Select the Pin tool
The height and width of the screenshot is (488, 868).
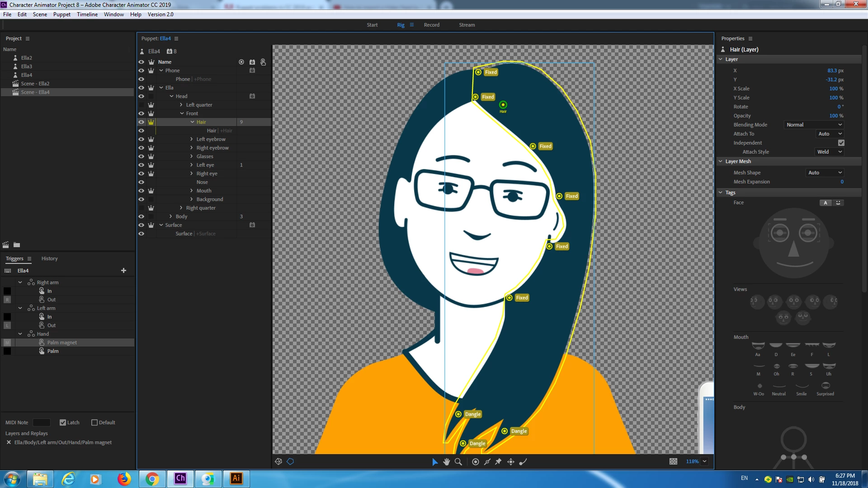click(499, 461)
